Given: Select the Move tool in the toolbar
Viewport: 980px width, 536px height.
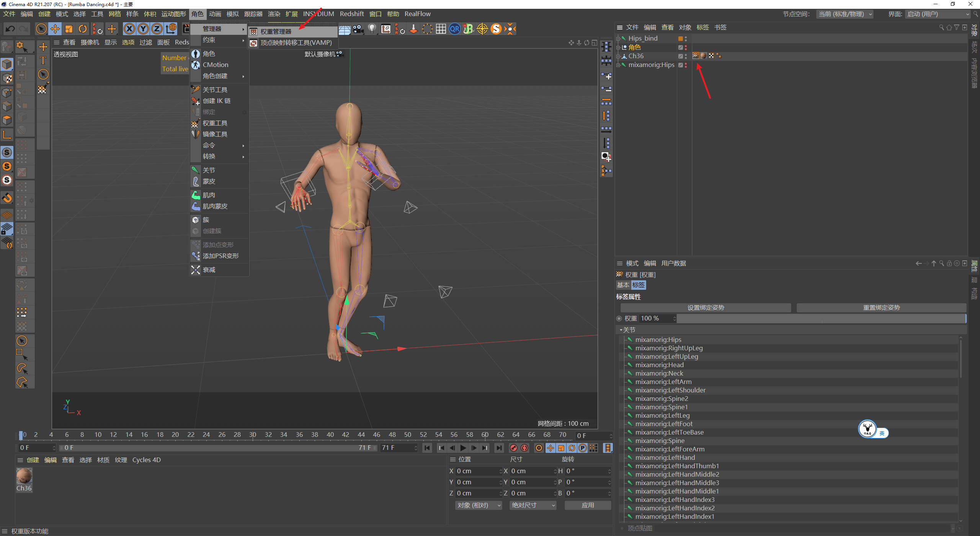Looking at the screenshot, I should click(x=55, y=29).
